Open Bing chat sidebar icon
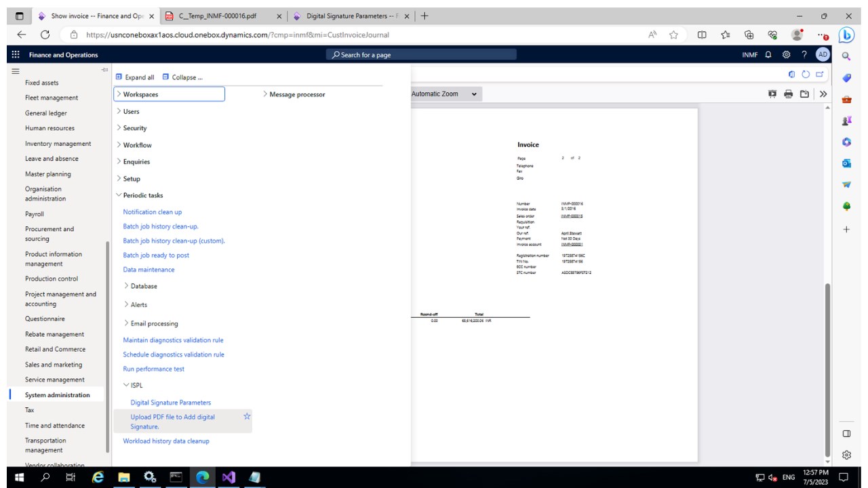The width and height of the screenshot is (868, 488). click(x=846, y=35)
